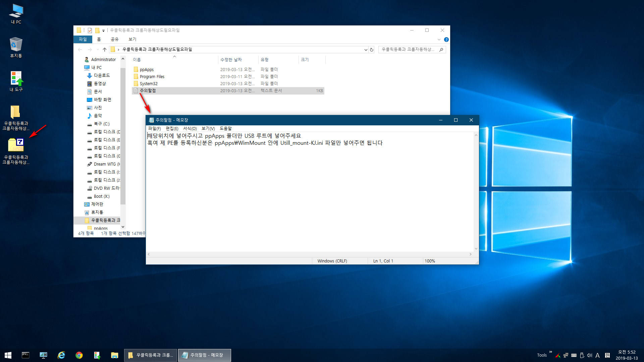This screenshot has width=644, height=362.
Task: Click Explorer back navigation arrow
Action: 80,50
